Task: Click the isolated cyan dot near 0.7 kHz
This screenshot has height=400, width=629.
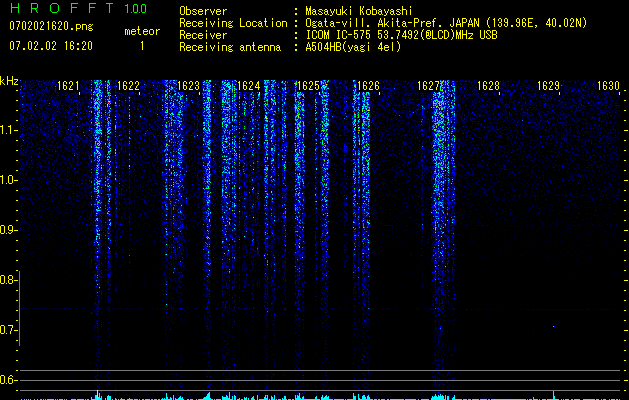Action: 554,327
